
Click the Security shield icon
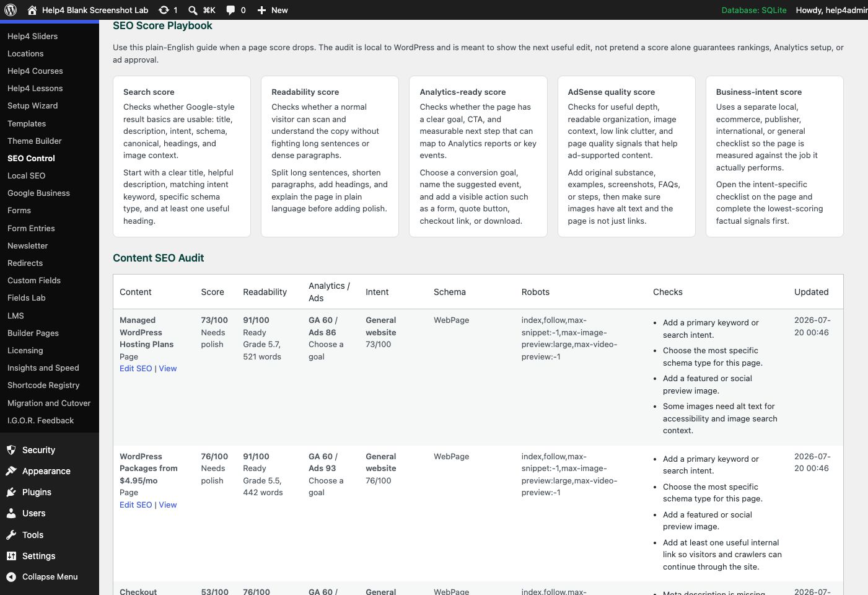coord(11,450)
